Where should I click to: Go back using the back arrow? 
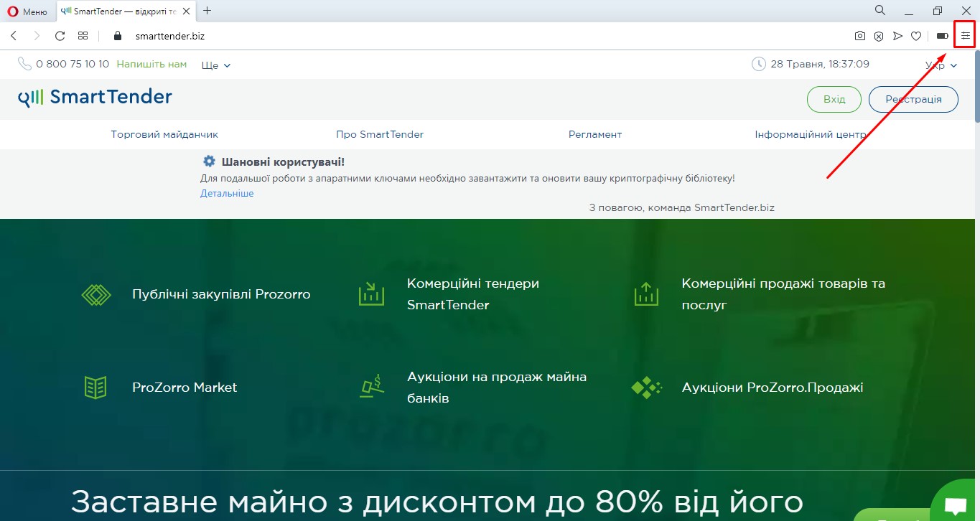14,36
